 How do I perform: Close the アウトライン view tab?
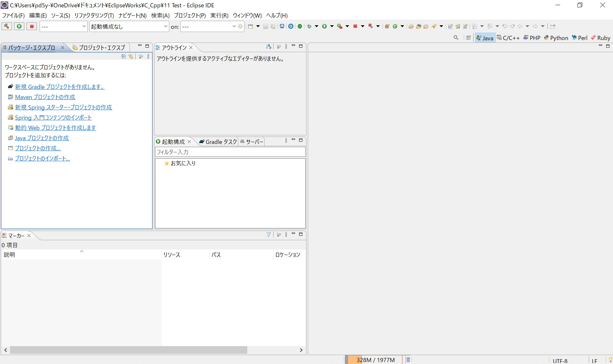click(191, 47)
